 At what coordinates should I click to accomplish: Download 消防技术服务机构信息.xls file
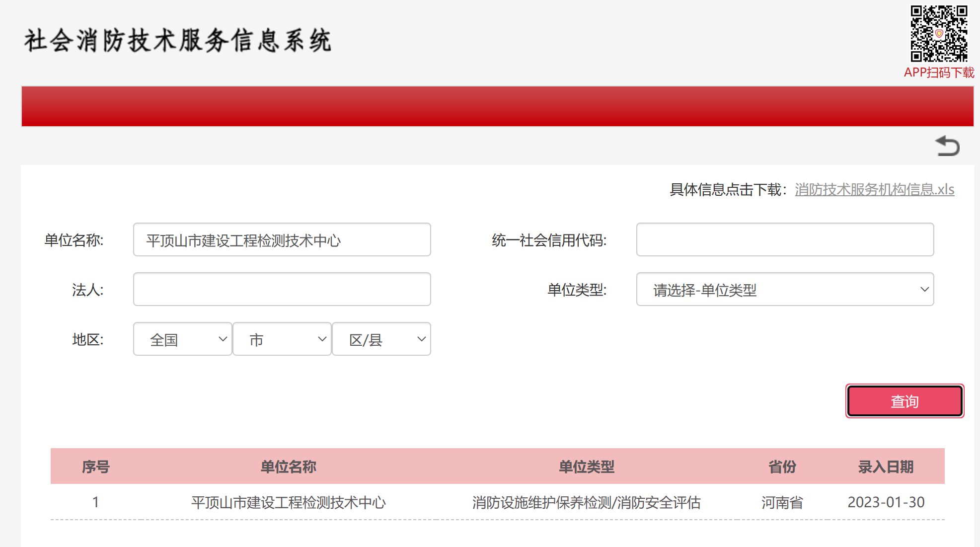pos(874,189)
